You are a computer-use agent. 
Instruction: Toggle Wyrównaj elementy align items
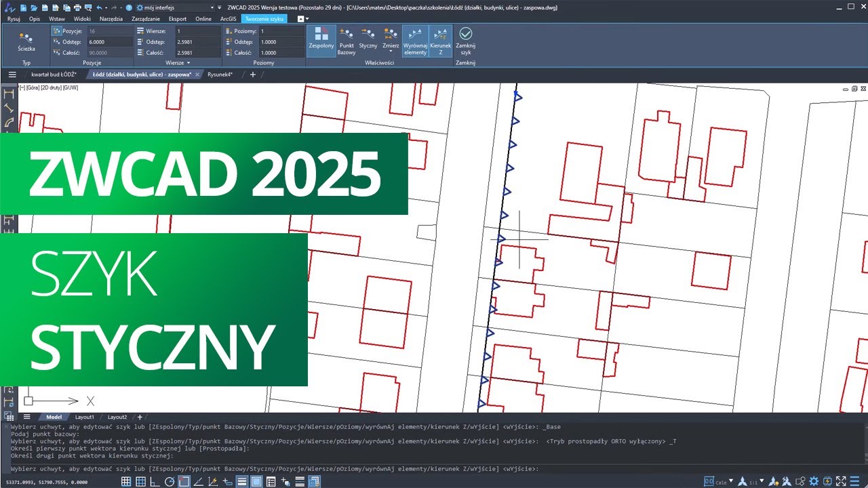415,42
